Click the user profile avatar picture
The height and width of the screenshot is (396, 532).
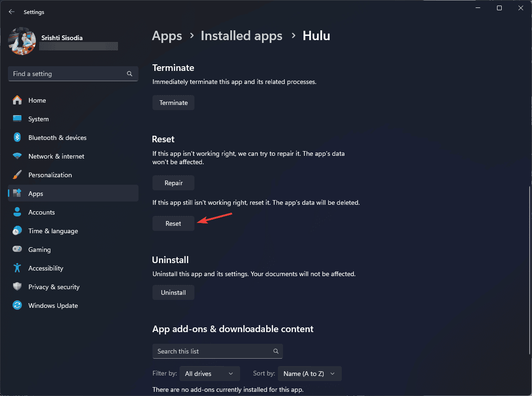pos(22,41)
